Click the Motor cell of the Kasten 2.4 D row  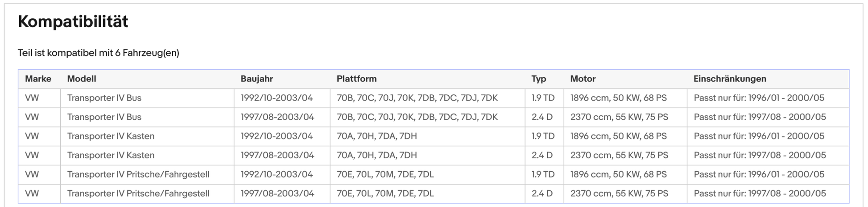tap(619, 156)
